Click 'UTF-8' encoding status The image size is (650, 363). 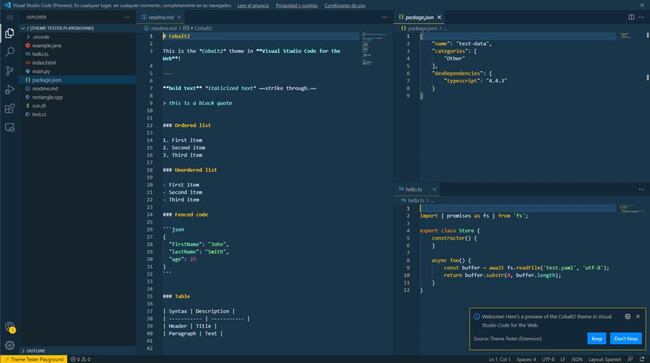tap(548, 359)
